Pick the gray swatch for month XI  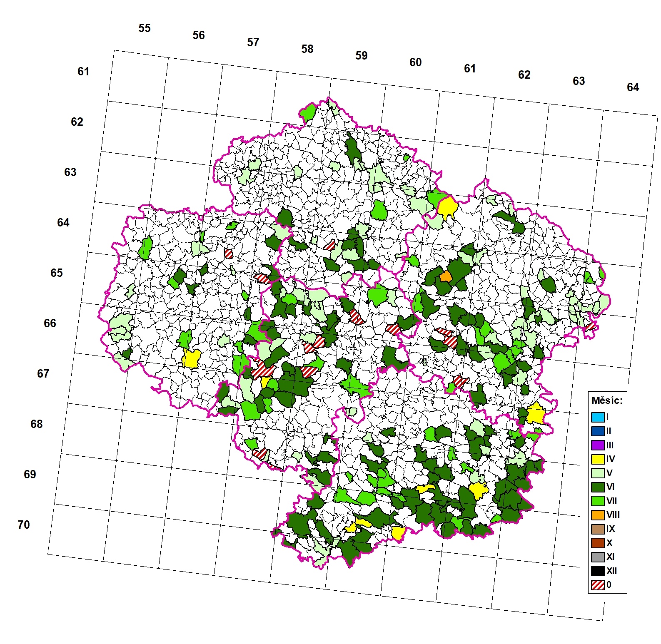click(598, 557)
